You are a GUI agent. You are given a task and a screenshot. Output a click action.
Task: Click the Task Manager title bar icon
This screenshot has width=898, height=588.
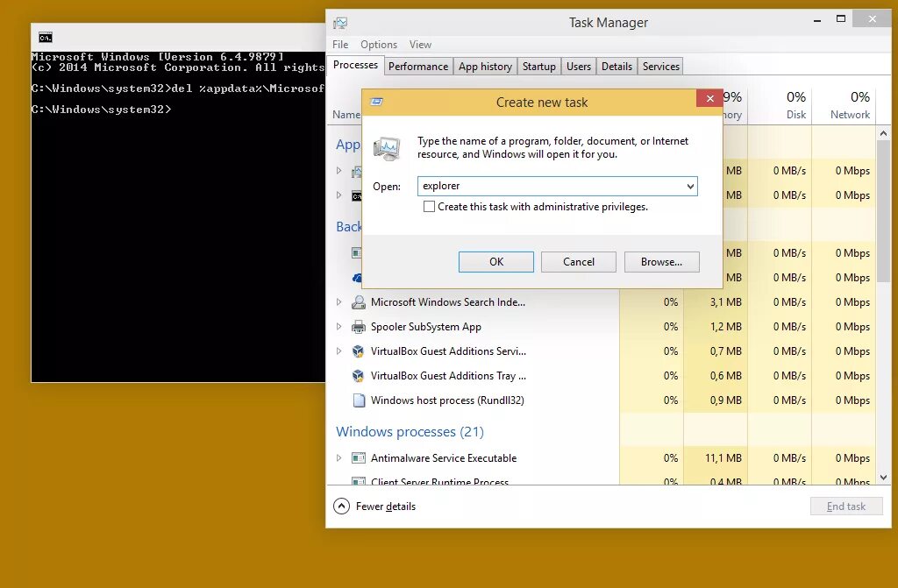pos(340,23)
